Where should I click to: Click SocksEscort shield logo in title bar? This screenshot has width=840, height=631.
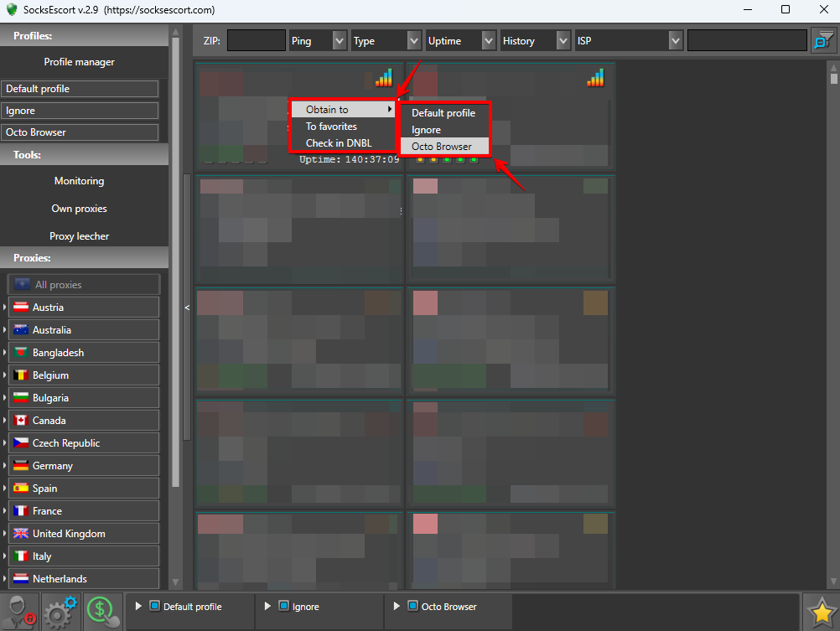[11, 10]
